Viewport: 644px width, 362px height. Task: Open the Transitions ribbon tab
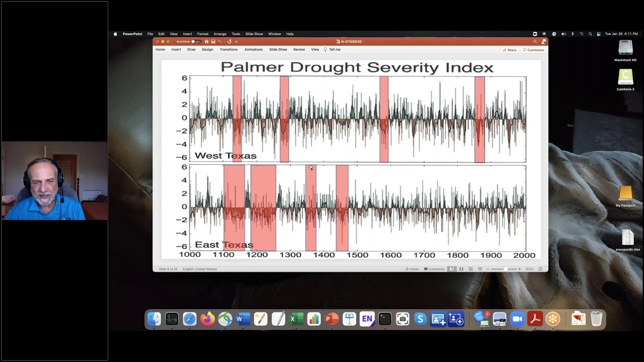coord(228,50)
